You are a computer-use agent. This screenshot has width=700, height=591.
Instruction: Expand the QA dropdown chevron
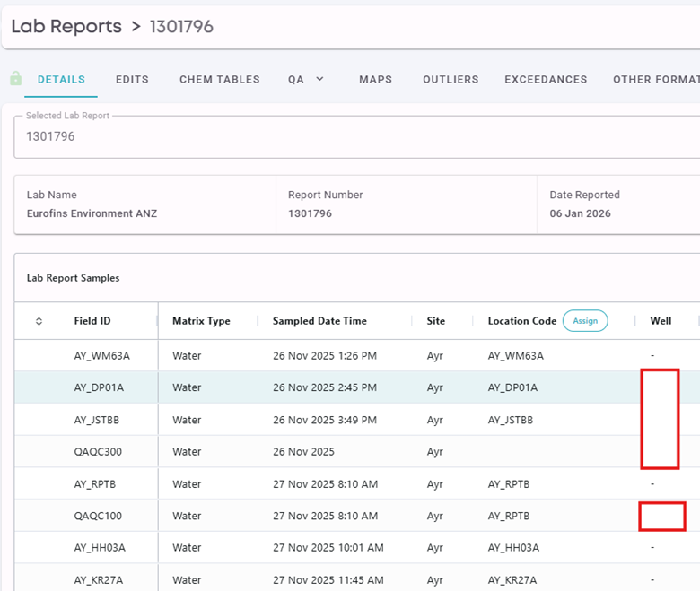319,79
